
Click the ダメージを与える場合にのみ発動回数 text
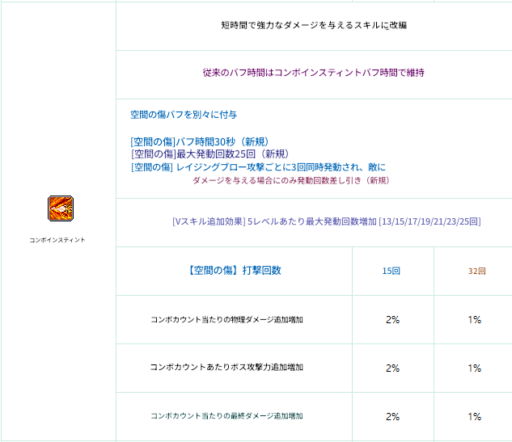(x=291, y=180)
